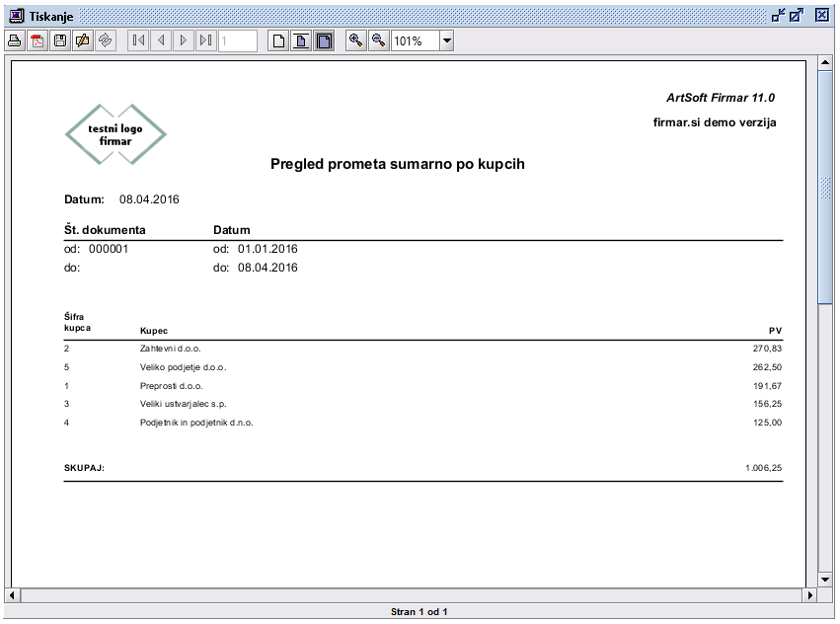
Task: Open the zoom percentage dropdown arrow
Action: pyautogui.click(x=446, y=40)
